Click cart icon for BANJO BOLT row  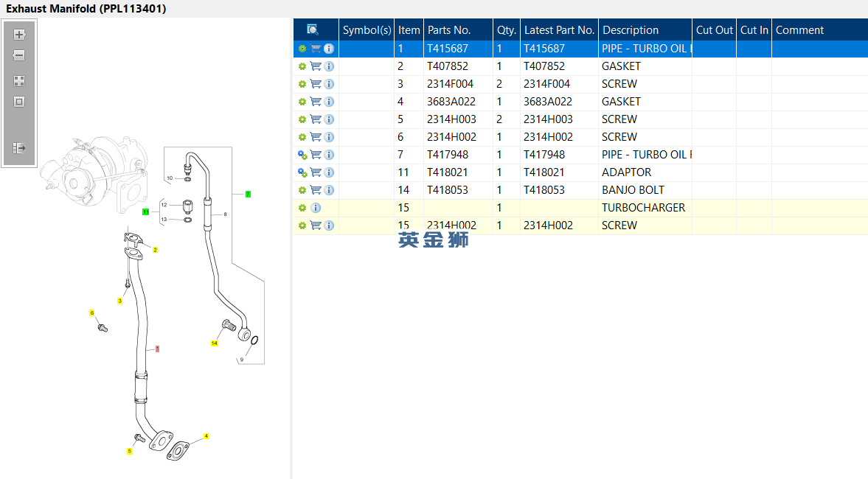316,190
